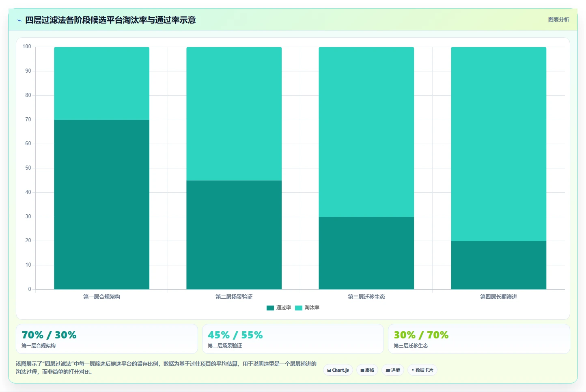Viewport: 586px width, 392px height.
Task: Click the card caption 第二层场景验证 under 45% / 55%
Action: click(224, 346)
